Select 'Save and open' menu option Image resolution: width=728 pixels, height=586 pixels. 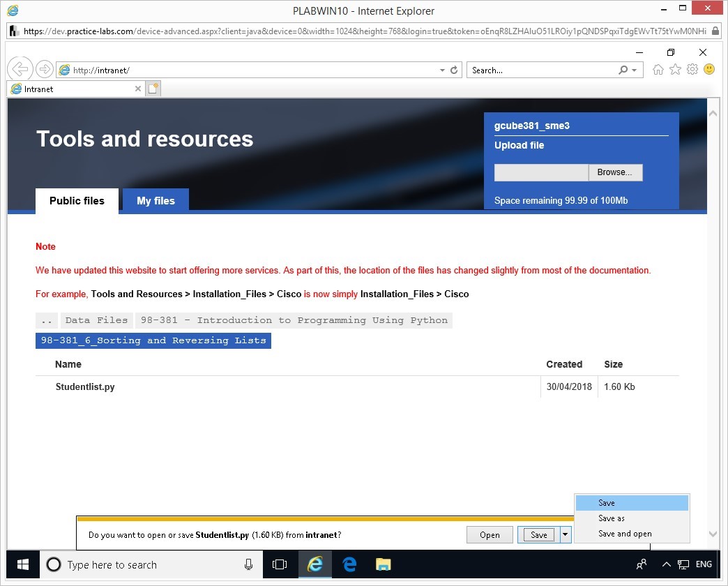tap(625, 534)
